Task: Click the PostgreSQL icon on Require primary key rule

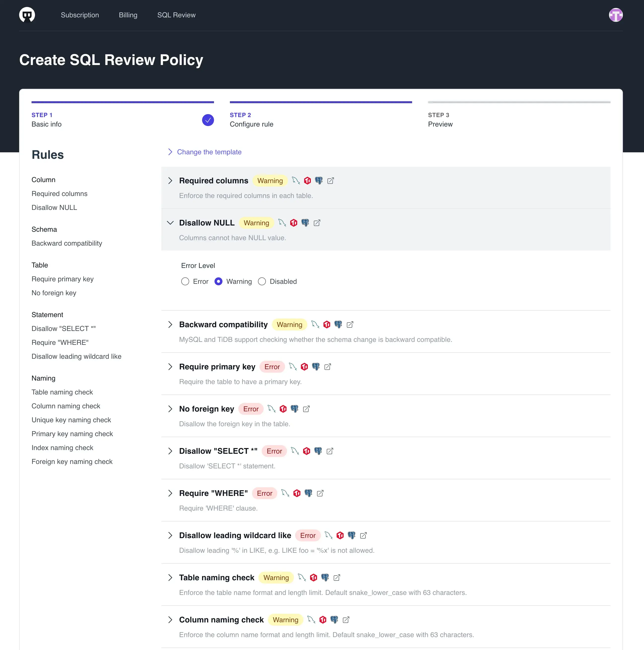Action: 316,367
